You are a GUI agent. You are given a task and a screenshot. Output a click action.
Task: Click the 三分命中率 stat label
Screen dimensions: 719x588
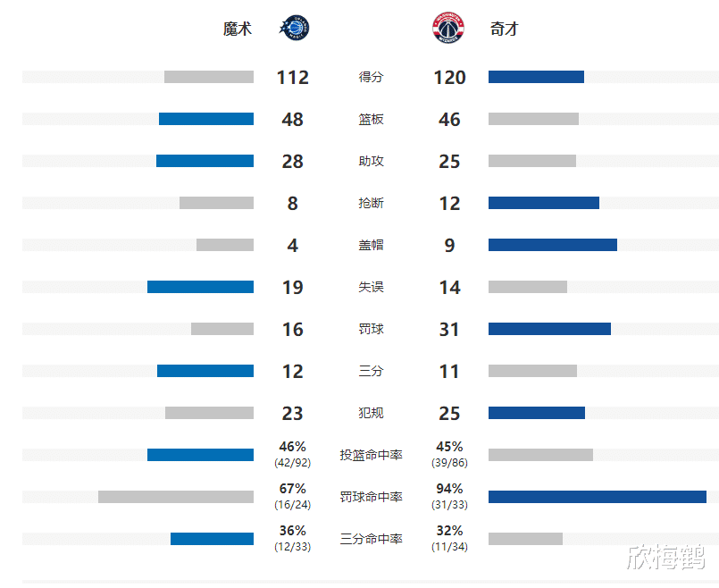[x=371, y=540]
